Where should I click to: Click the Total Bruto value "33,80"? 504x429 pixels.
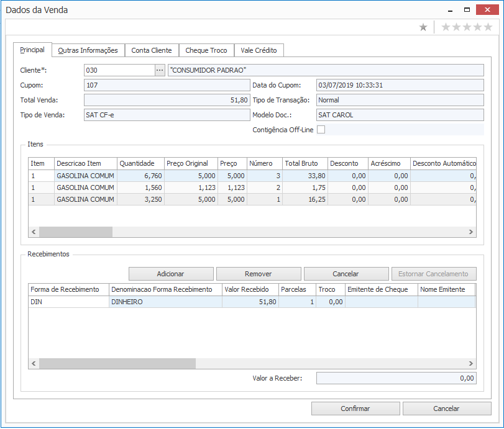(305, 176)
